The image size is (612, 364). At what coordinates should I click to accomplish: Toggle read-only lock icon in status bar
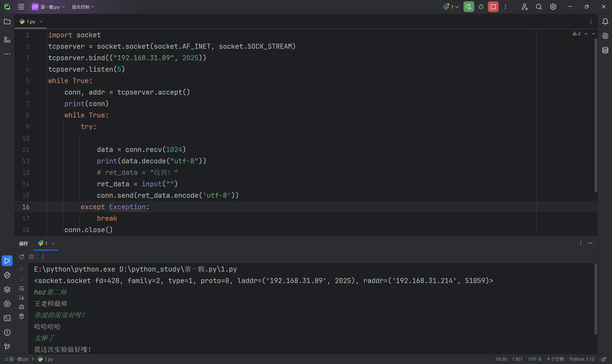603,359
